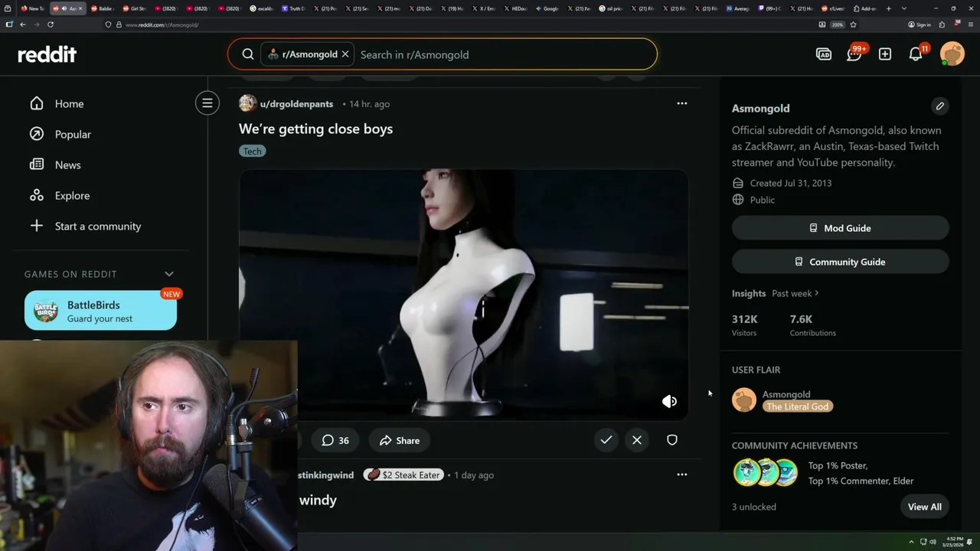Open u/drgoldenpants profile link
This screenshot has height=551, width=980.
coord(296,104)
